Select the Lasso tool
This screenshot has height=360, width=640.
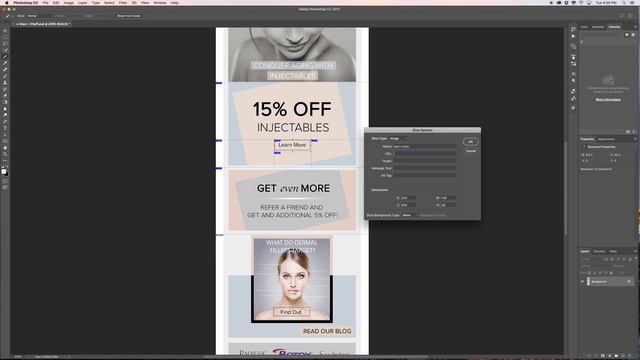point(5,44)
